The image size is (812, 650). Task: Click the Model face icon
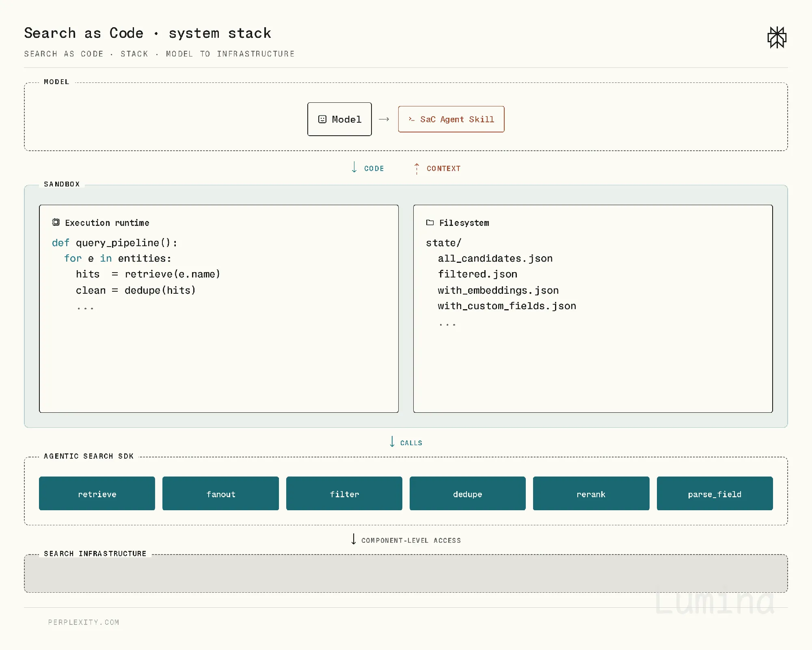(x=322, y=119)
